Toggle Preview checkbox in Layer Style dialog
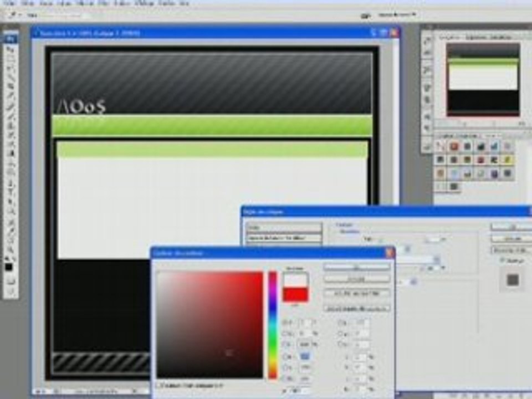 coord(503,260)
